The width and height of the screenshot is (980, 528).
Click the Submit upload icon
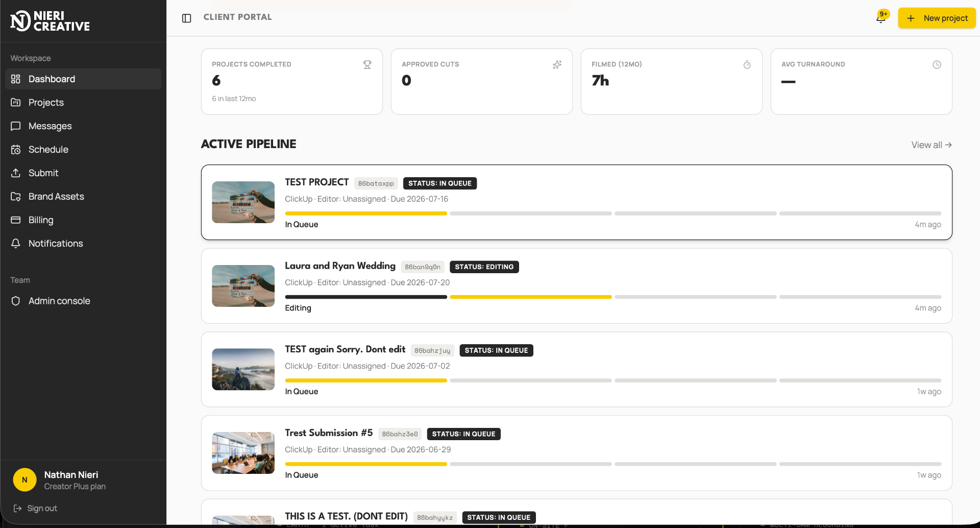point(16,173)
